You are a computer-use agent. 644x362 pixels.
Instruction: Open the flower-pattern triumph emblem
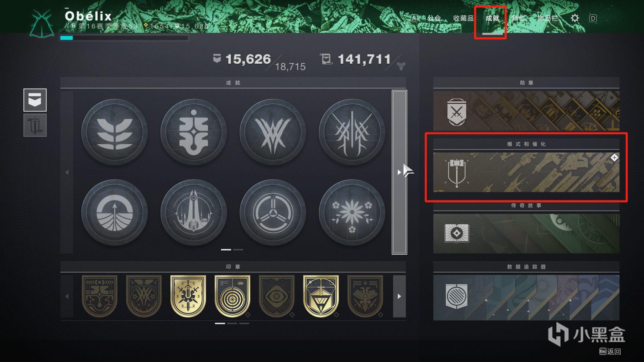click(x=352, y=212)
